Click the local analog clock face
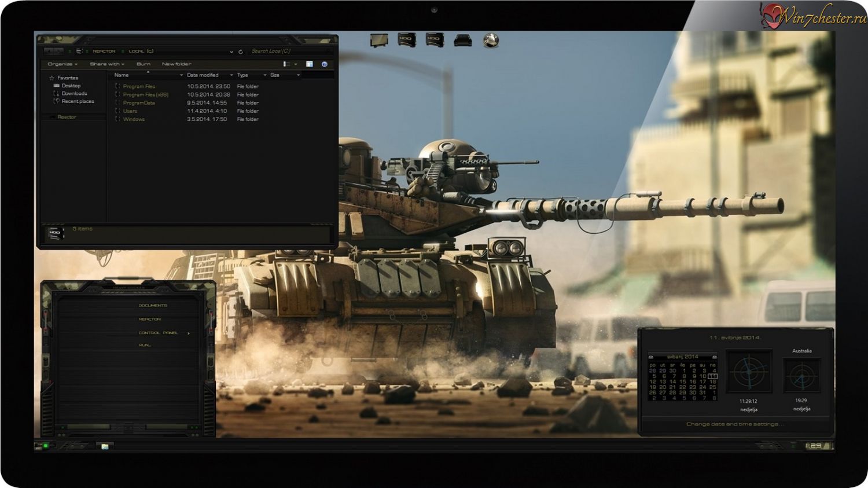This screenshot has width=868, height=488. [749, 372]
